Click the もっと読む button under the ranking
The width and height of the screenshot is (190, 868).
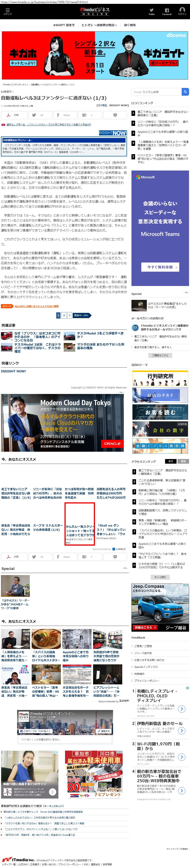pos(160,577)
